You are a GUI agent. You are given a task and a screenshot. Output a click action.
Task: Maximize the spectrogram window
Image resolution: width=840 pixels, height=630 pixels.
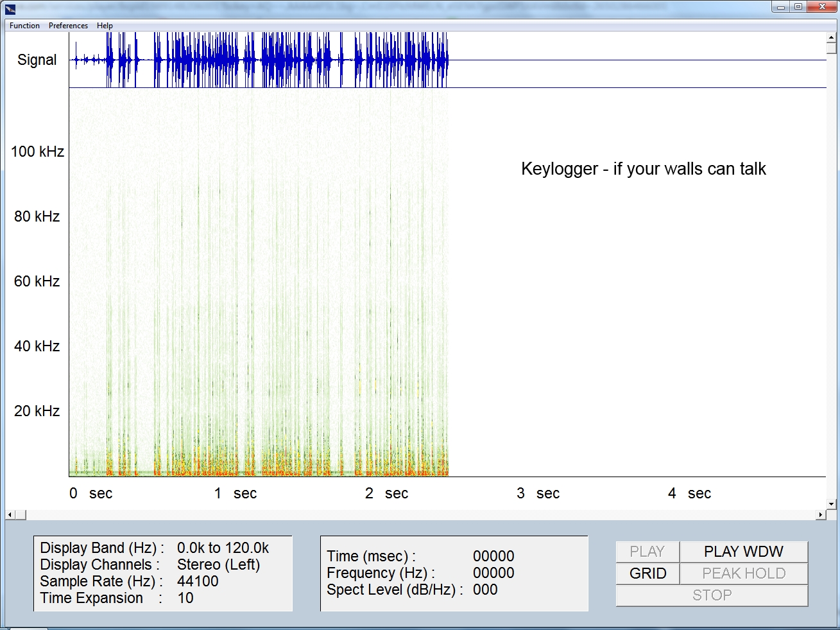tap(798, 7)
